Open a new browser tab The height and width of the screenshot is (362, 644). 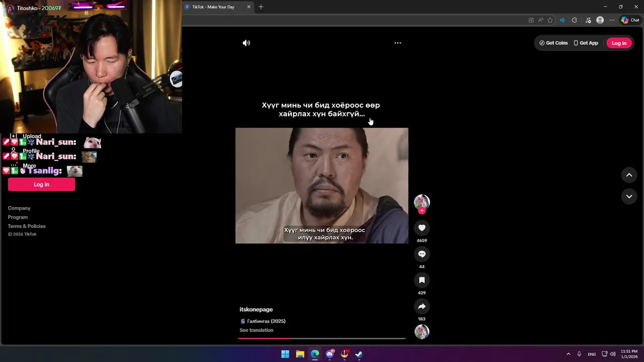tap(261, 7)
